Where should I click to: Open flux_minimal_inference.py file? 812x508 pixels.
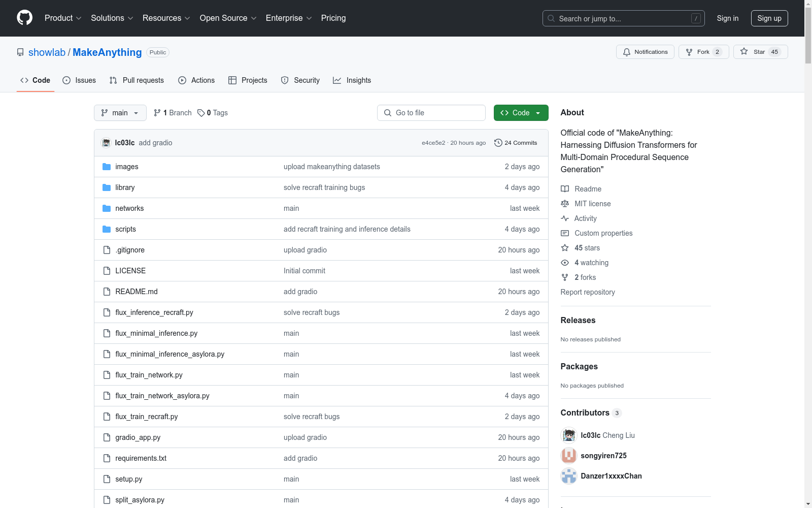click(x=156, y=333)
